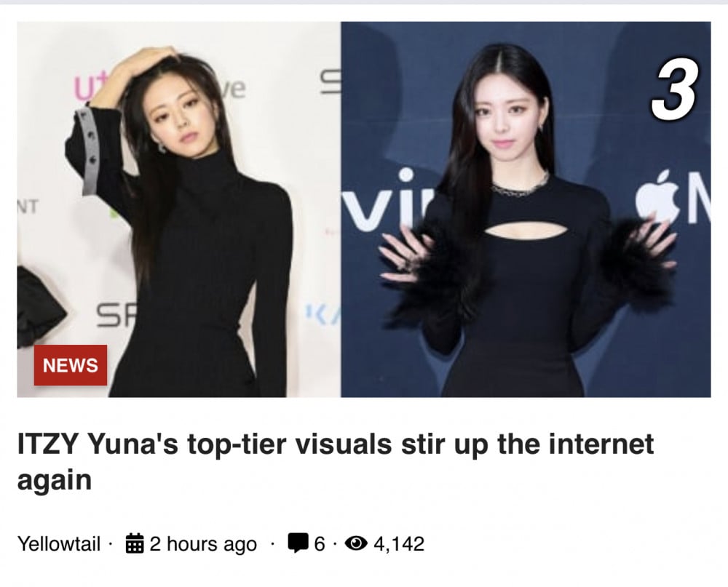Open the left photo with white backdrop

tap(179, 209)
